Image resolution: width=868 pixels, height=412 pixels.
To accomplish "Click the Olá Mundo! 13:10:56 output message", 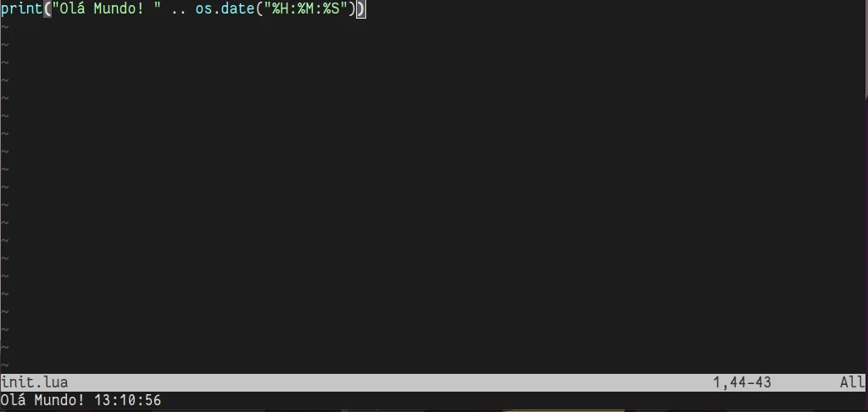I will (81, 400).
